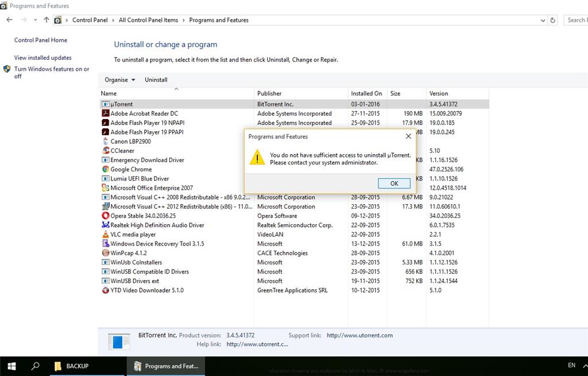Close the insufficient access dialog

coord(408,136)
